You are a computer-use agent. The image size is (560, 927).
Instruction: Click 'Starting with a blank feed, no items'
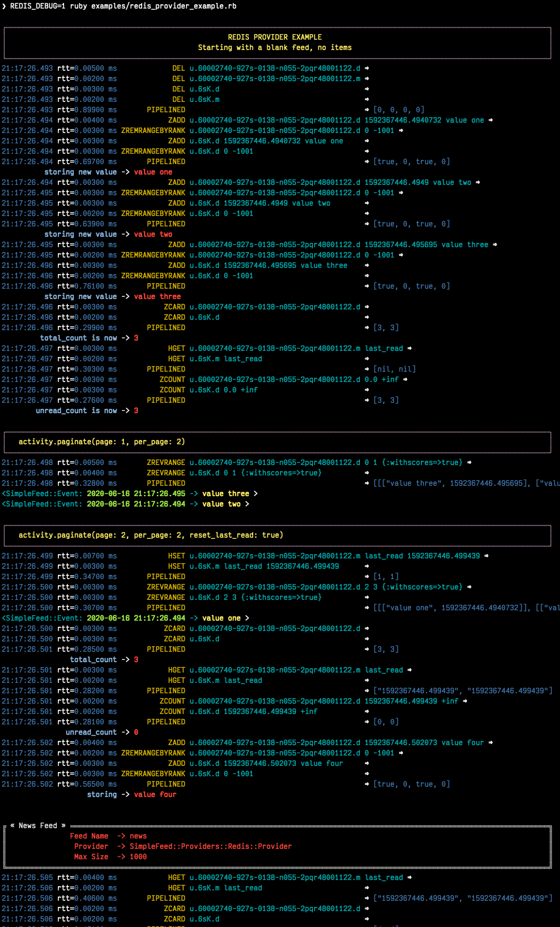tap(275, 48)
